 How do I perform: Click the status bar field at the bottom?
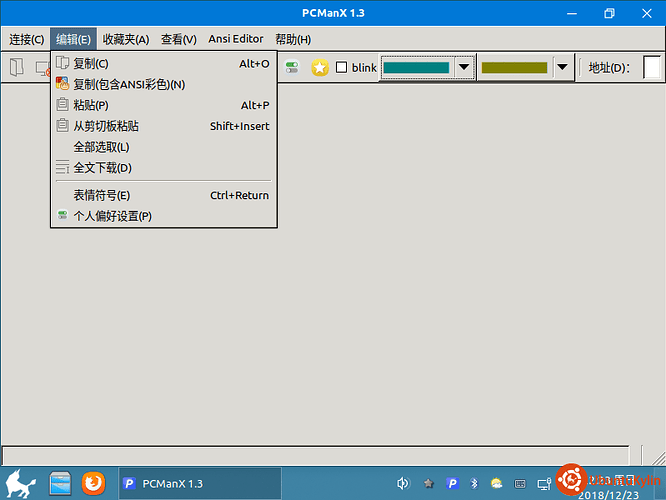pyautogui.click(x=316, y=455)
